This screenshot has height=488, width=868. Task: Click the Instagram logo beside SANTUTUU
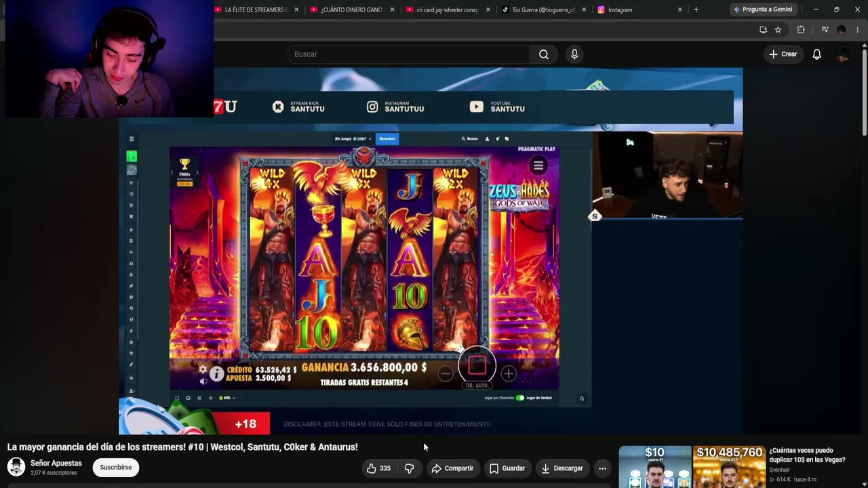click(372, 107)
